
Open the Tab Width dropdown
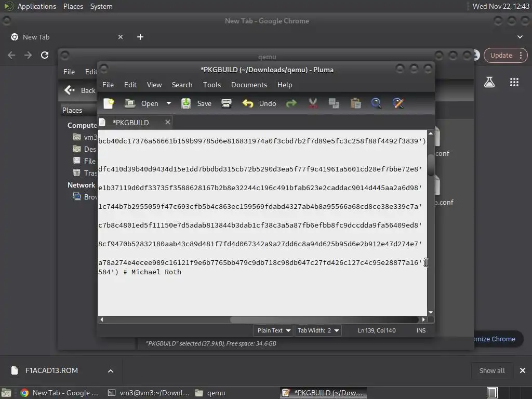(x=317, y=330)
